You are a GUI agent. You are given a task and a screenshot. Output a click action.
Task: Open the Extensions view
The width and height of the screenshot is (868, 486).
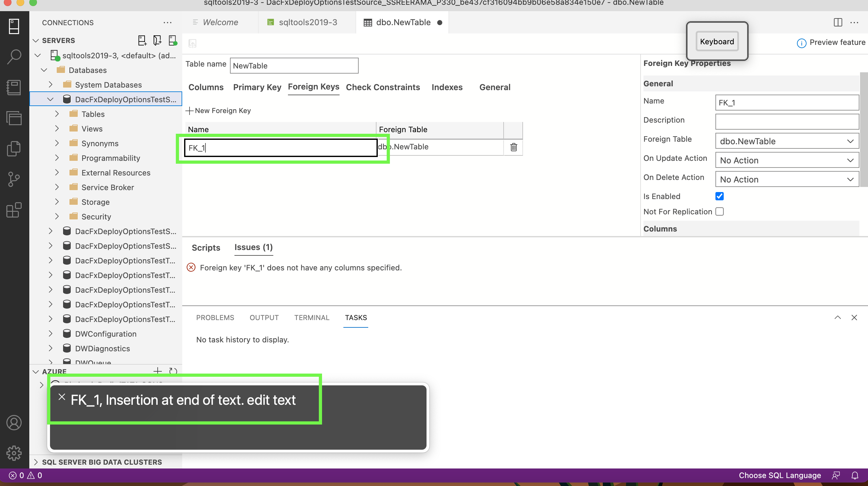pyautogui.click(x=14, y=210)
